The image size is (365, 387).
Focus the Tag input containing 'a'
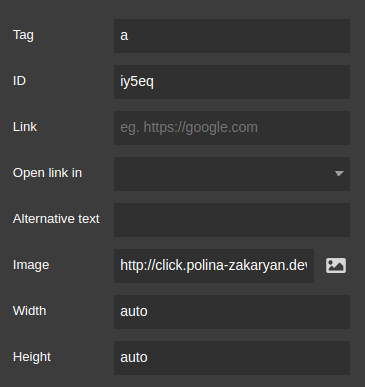tap(232, 36)
